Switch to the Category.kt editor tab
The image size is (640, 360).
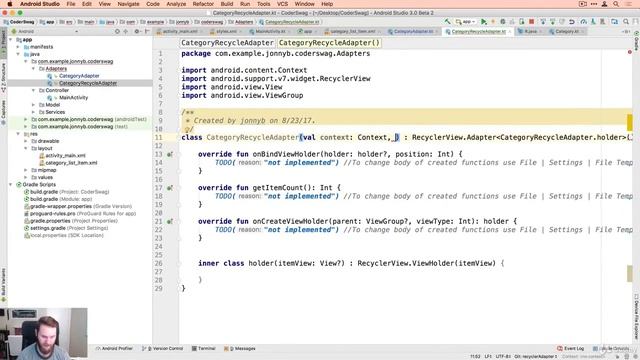[566, 31]
